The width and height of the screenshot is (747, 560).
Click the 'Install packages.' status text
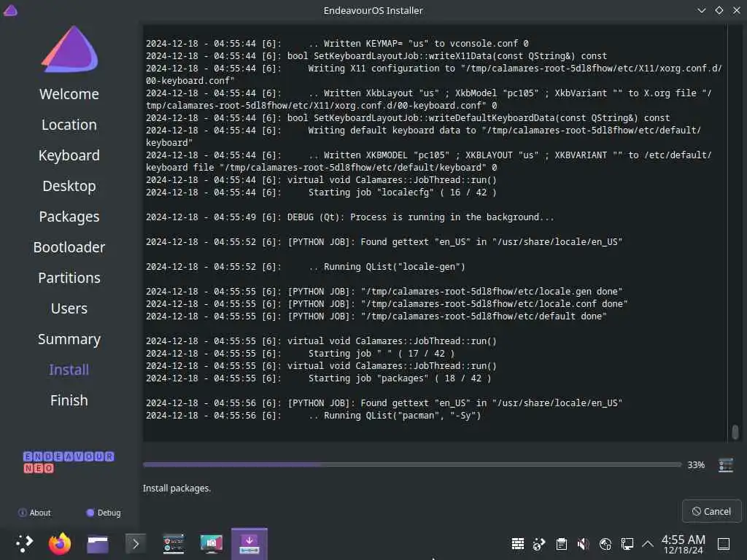[x=177, y=488]
